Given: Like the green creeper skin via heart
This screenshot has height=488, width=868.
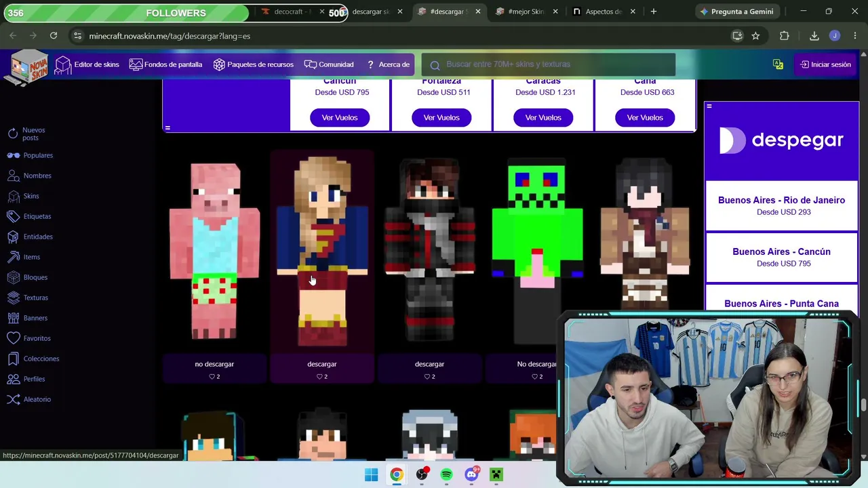Looking at the screenshot, I should (x=535, y=377).
